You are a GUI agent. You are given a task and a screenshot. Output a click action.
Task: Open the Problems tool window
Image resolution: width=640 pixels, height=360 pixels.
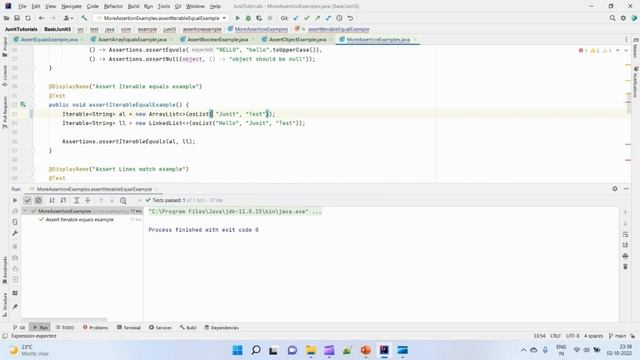coord(96,328)
